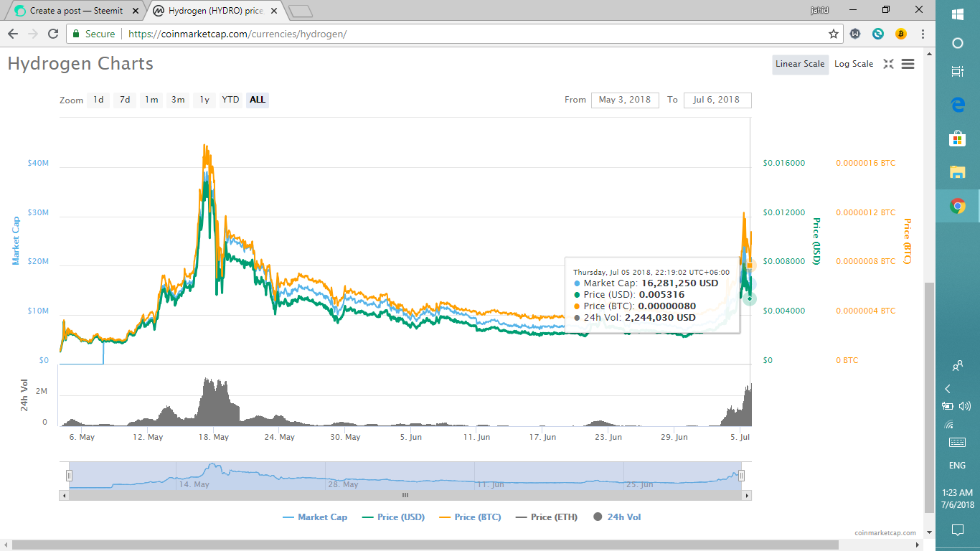Click the navigator scroll-left arrow
Screen dimensions: 980x551
[64, 495]
